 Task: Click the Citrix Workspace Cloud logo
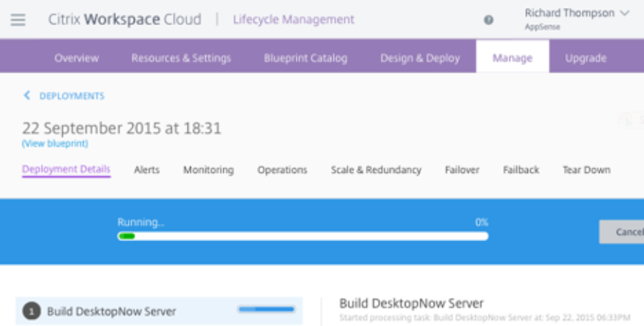[x=125, y=19]
